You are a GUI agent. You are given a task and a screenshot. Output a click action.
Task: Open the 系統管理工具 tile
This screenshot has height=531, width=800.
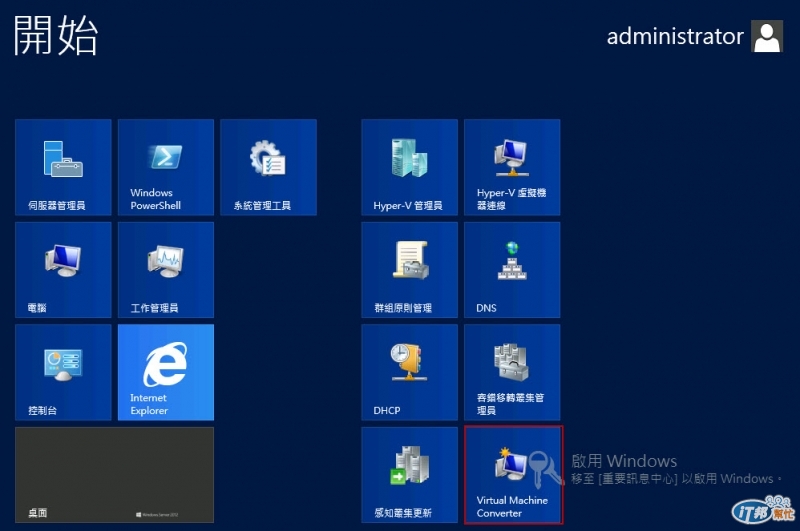tap(268, 167)
